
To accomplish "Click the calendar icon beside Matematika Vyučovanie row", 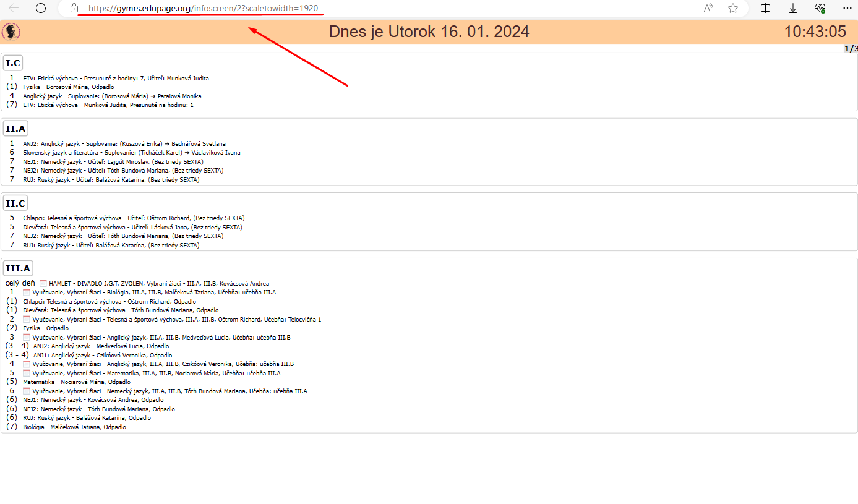I will (x=27, y=373).
